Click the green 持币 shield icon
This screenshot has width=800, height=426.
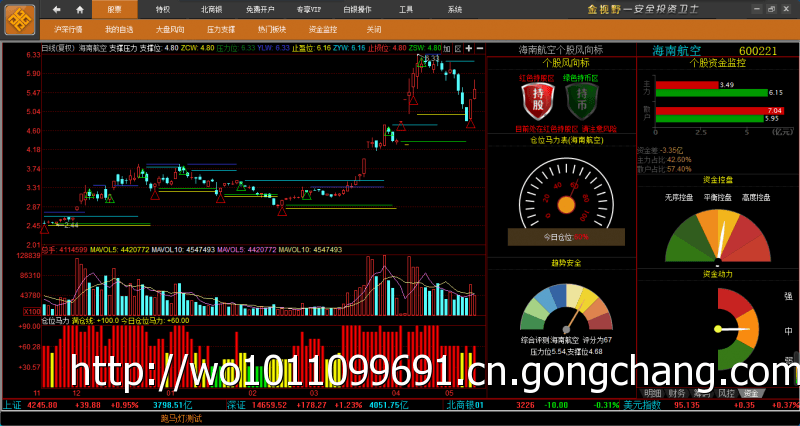click(581, 101)
